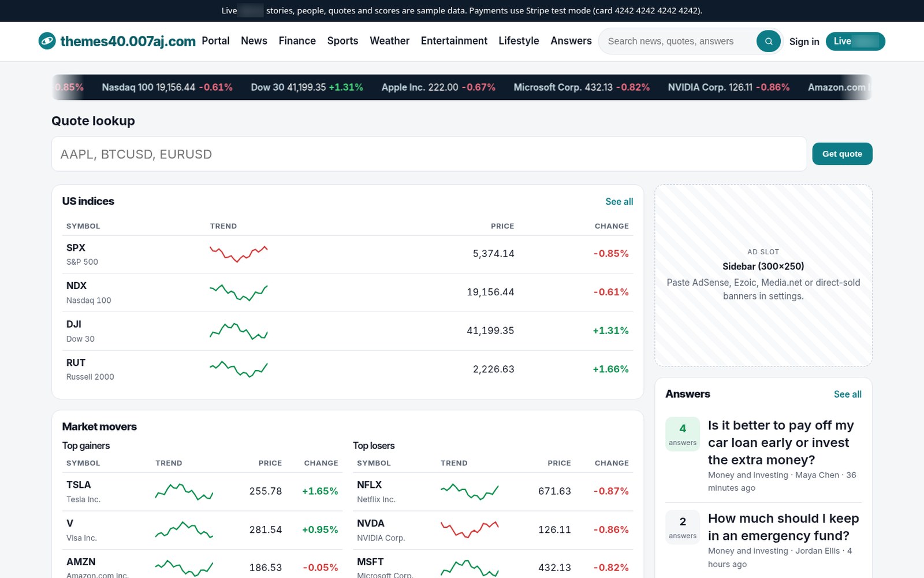
Task: Click the Get quote button
Action: pos(842,154)
